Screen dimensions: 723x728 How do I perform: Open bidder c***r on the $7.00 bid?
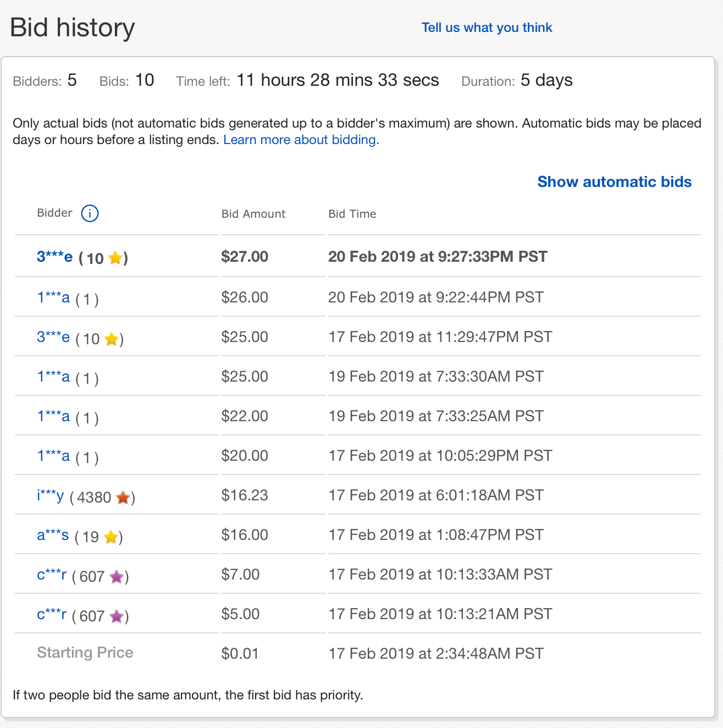point(52,575)
